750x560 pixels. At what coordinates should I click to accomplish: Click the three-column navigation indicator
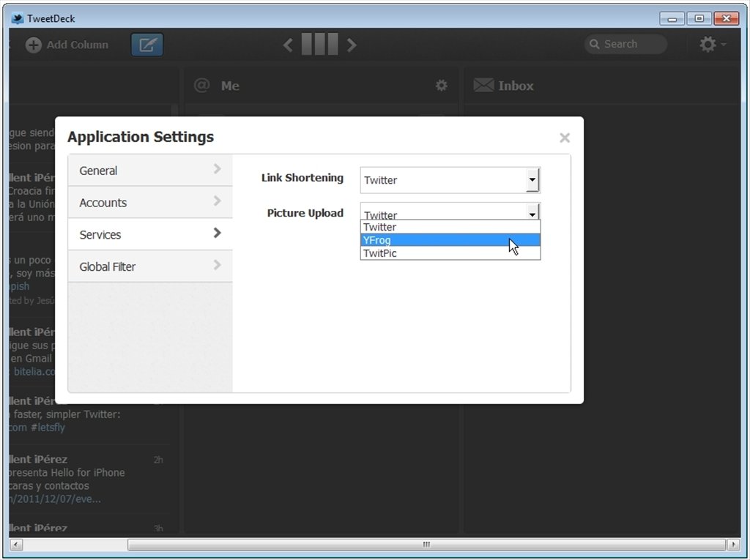tap(319, 45)
